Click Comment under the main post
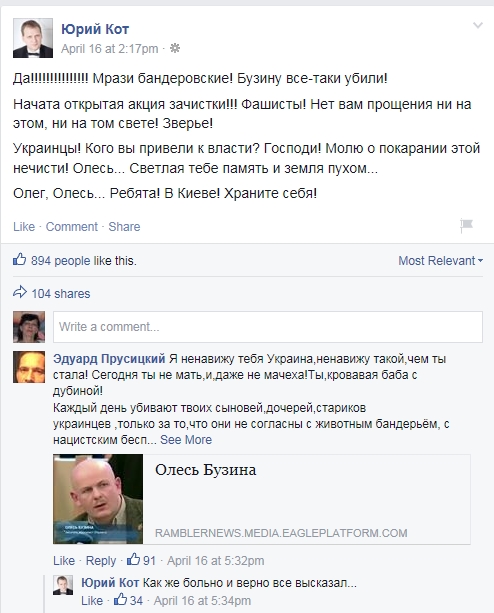 72,227
